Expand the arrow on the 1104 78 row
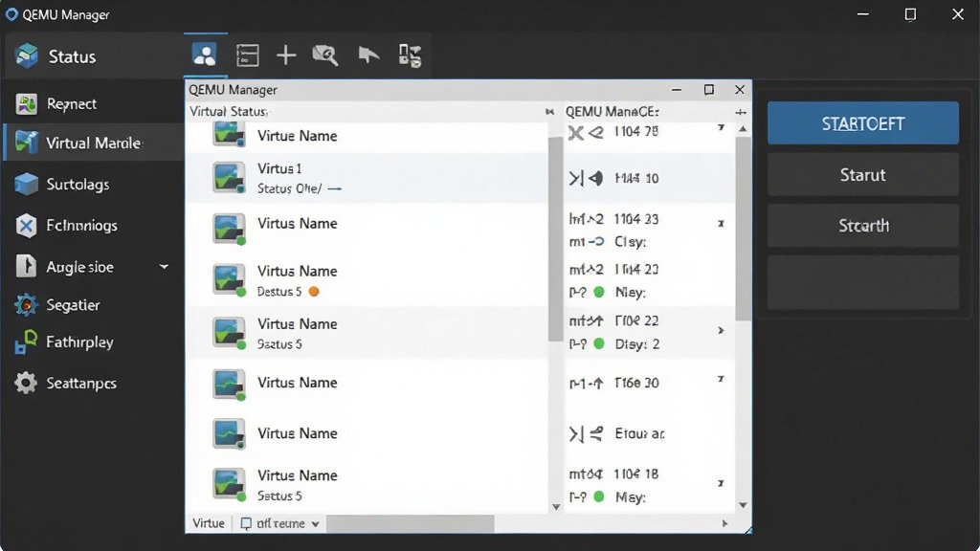This screenshot has height=551, width=980. pos(721,127)
